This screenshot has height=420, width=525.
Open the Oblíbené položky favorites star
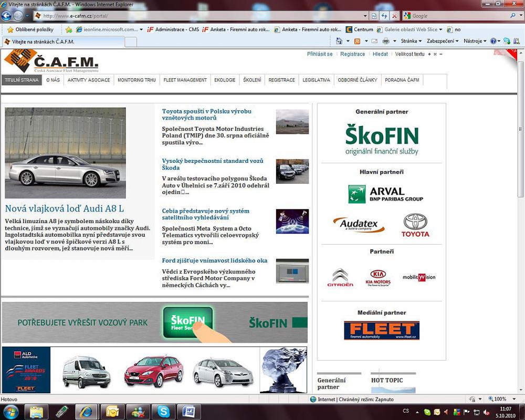(x=30, y=29)
